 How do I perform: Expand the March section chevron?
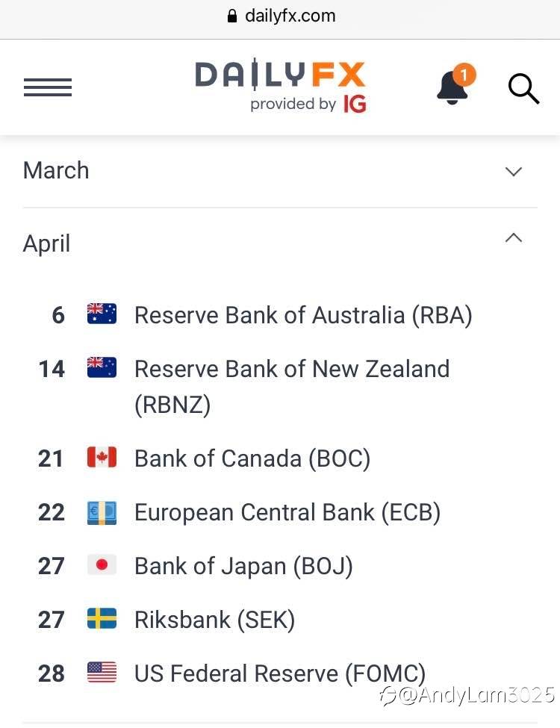point(514,172)
